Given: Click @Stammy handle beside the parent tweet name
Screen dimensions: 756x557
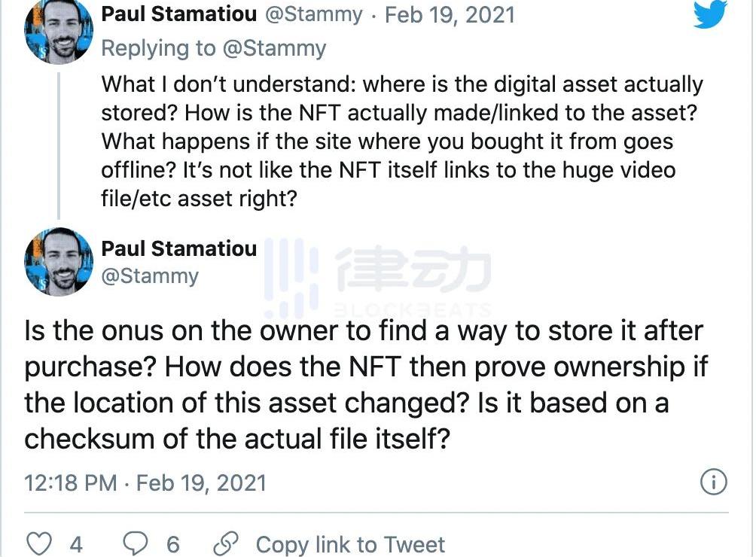Looking at the screenshot, I should point(317,14).
